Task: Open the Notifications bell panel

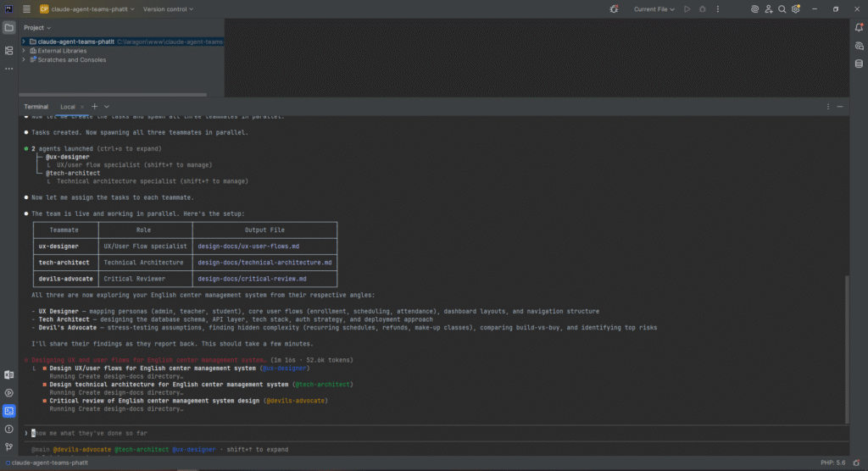Action: [858, 28]
